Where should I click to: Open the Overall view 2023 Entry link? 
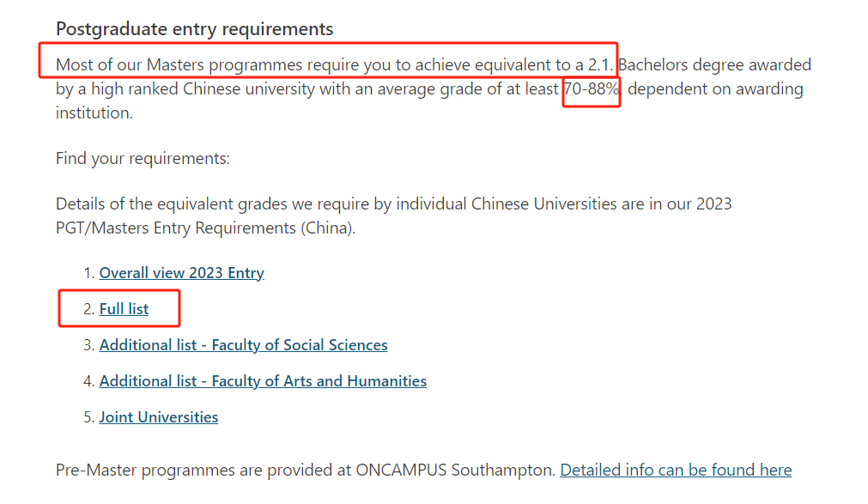tap(181, 273)
